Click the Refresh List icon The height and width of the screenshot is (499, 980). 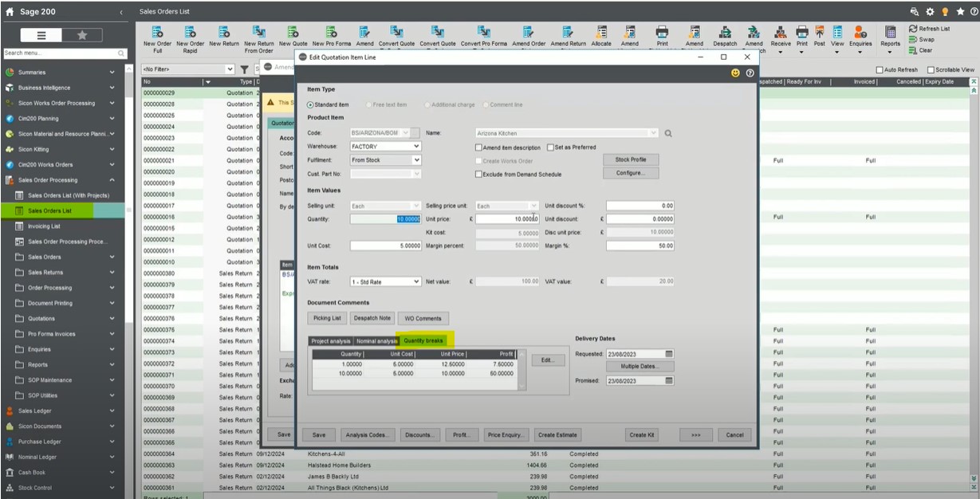point(913,29)
